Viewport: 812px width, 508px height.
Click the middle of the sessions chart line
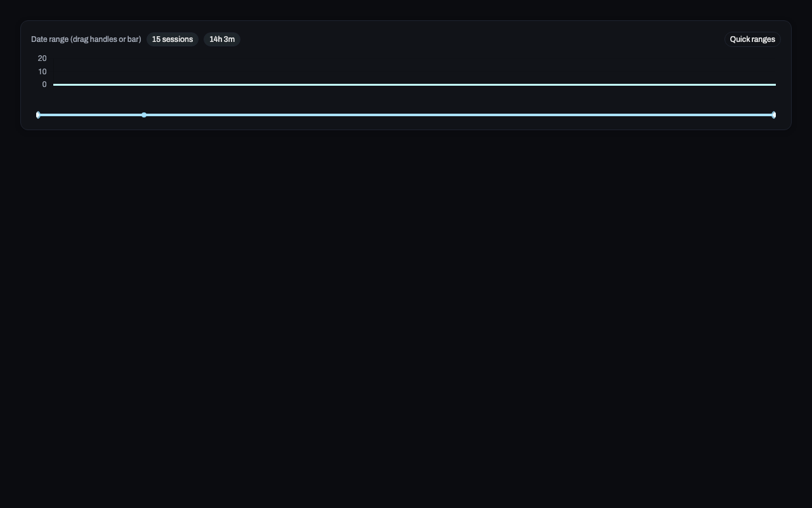point(414,84)
